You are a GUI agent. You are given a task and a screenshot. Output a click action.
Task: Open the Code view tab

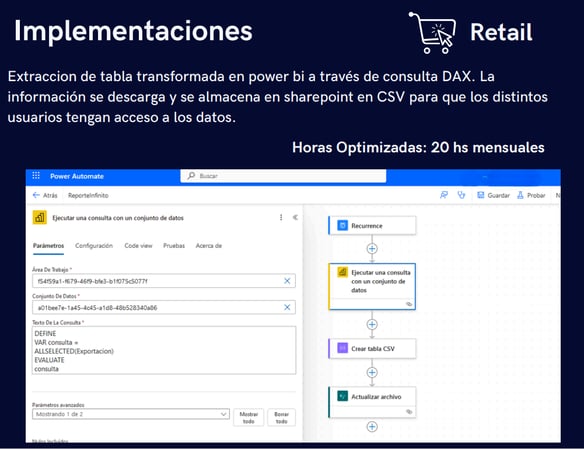[138, 246]
